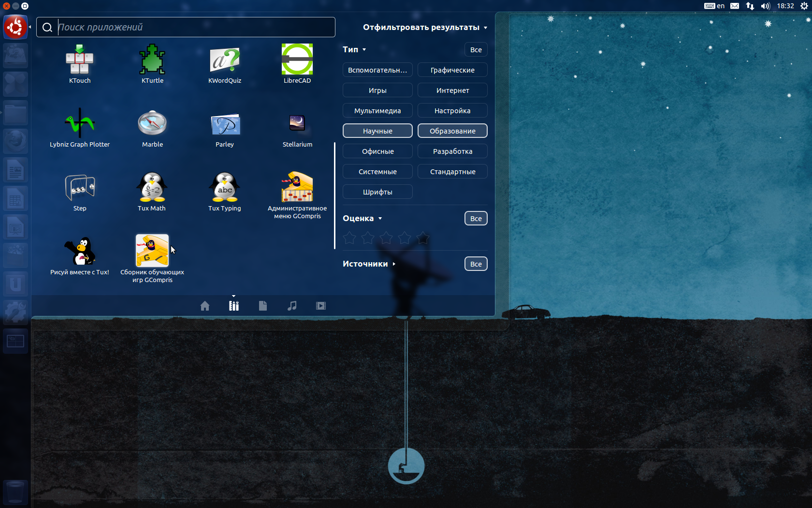Switch to the Home lens tab
The width and height of the screenshot is (812, 508).
click(x=205, y=306)
